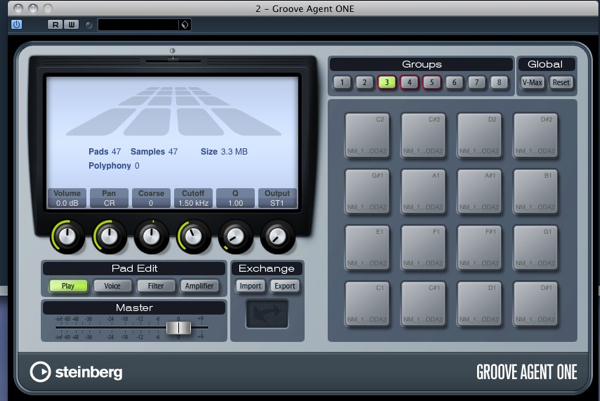Trigger the A1 drum pad
Screen dimensions: 600x401
423,191
